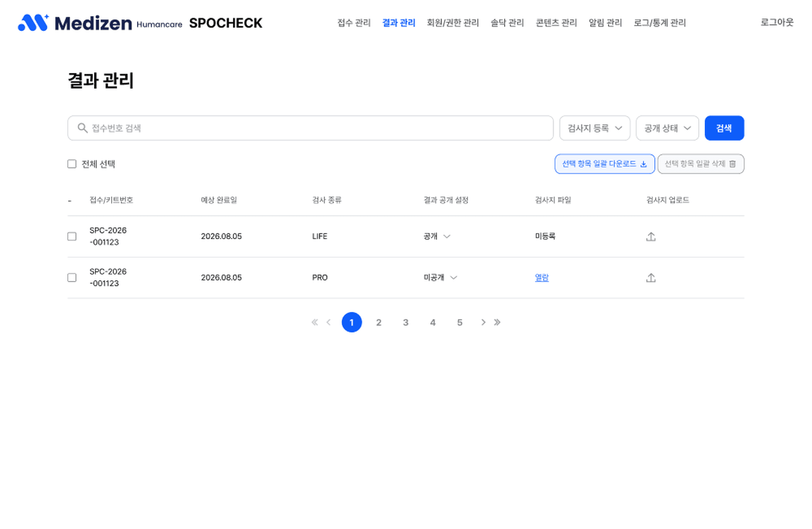Go to page 3
The height and width of the screenshot is (529, 812).
pyautogui.click(x=405, y=323)
